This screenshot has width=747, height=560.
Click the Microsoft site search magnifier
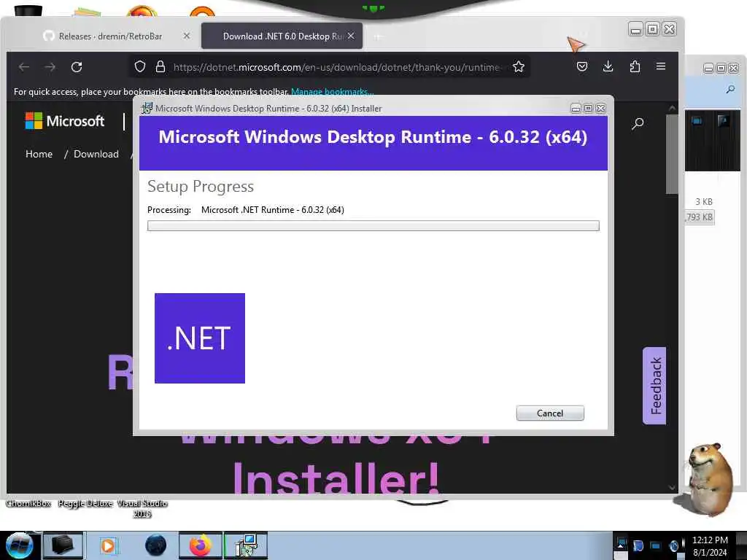coord(638,124)
